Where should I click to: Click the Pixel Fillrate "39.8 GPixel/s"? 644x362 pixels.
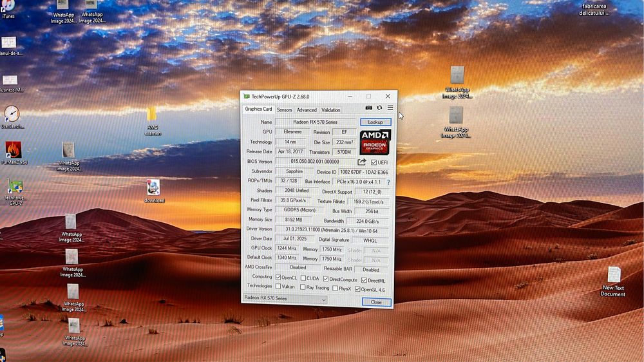293,200
